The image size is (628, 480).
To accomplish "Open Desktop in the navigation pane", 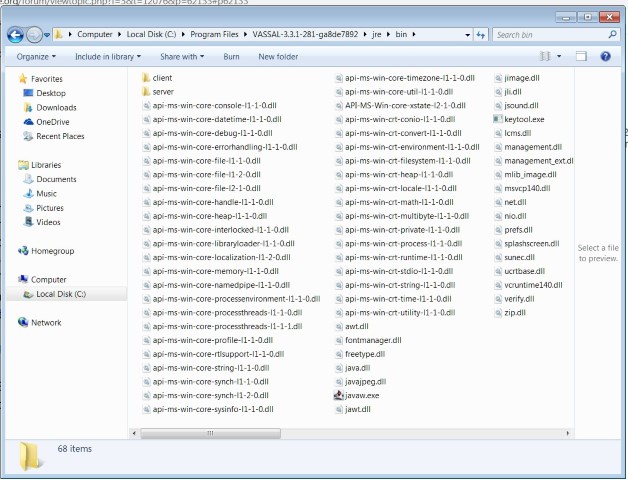I will coord(51,93).
